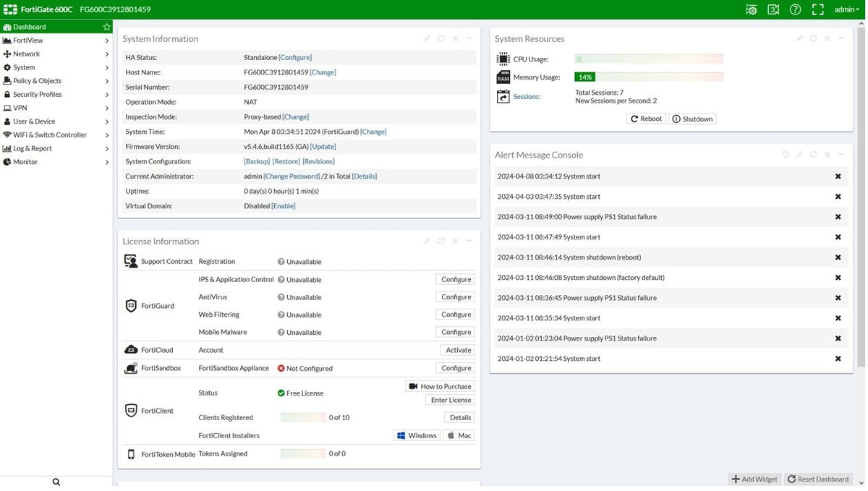This screenshot has height=491, width=868.
Task: Expand the System menu in sidebar
Action: (x=56, y=67)
